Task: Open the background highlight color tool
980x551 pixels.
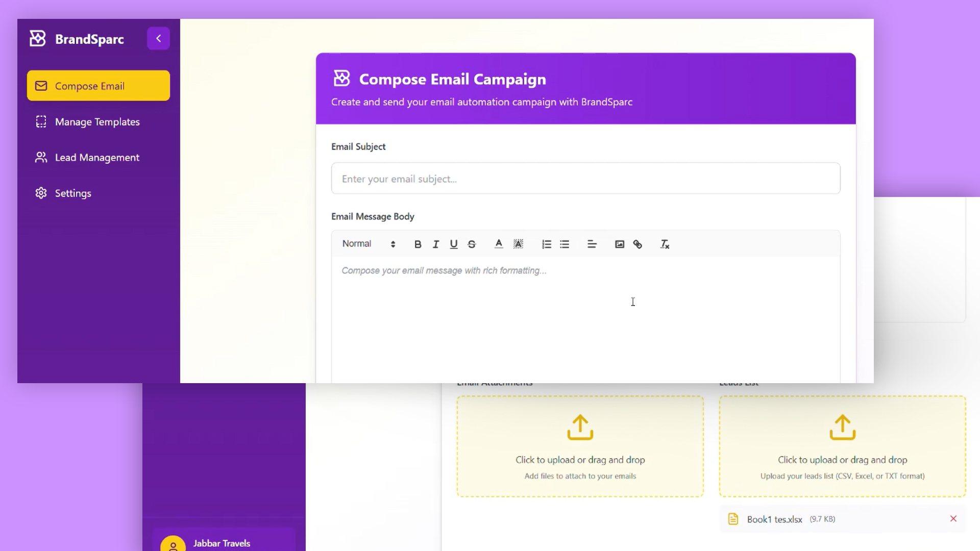Action: pos(518,244)
